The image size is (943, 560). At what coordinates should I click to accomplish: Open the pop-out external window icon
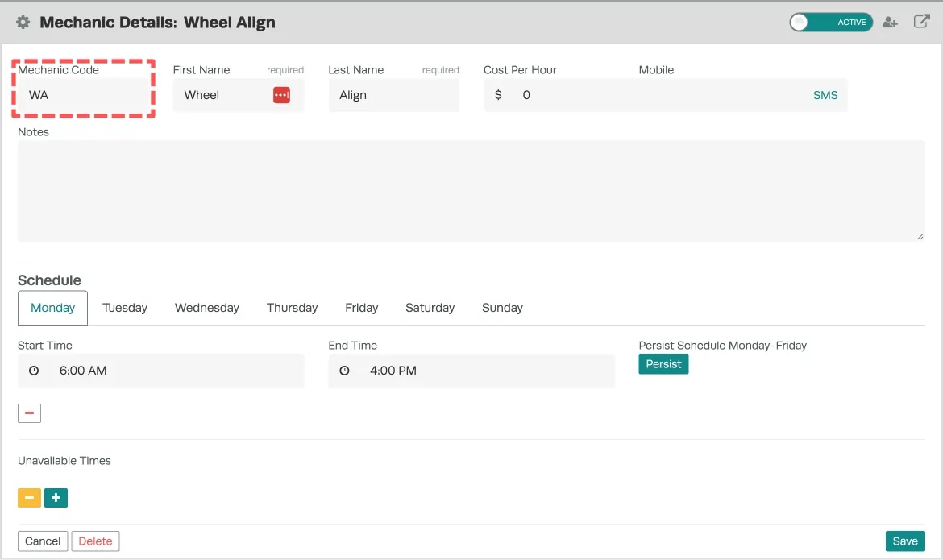(921, 22)
